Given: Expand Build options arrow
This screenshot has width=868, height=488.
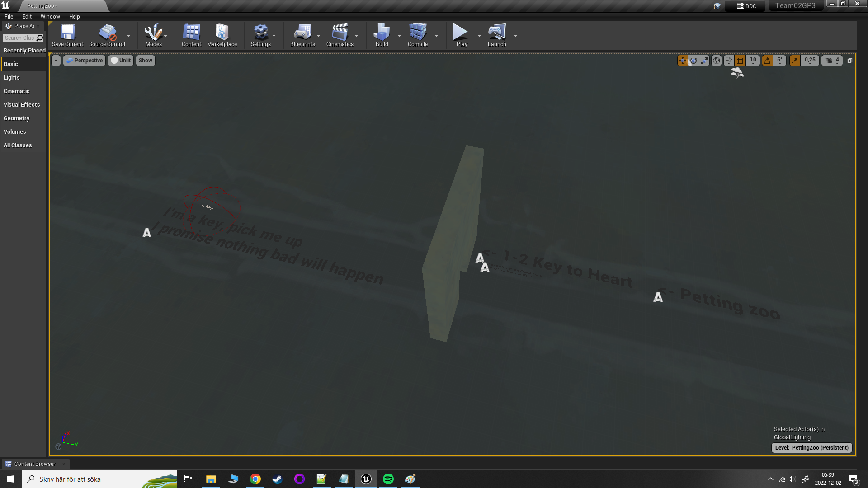Looking at the screenshot, I should point(400,36).
